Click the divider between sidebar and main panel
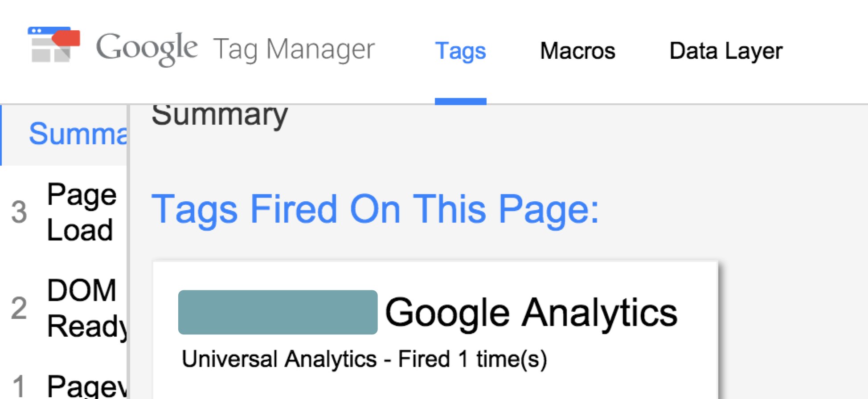868x399 pixels. coord(128,252)
